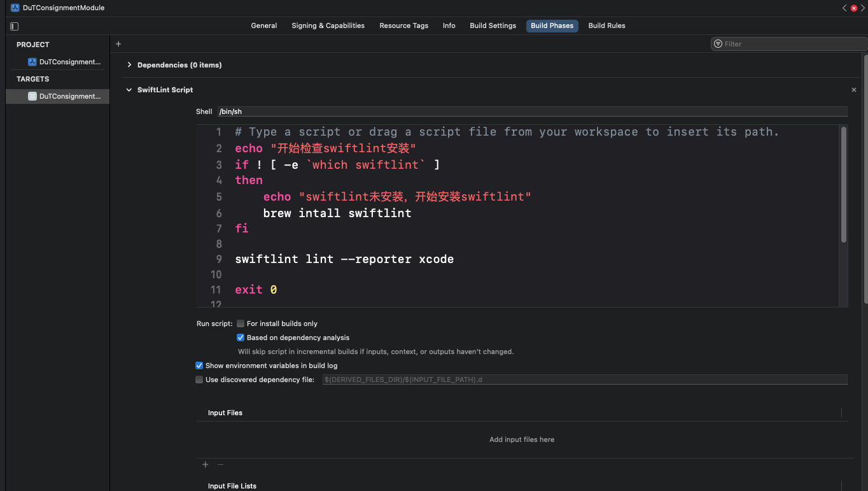Click the Shell path field /bin/sh
Viewport: 868px width, 491px height.
coord(532,111)
